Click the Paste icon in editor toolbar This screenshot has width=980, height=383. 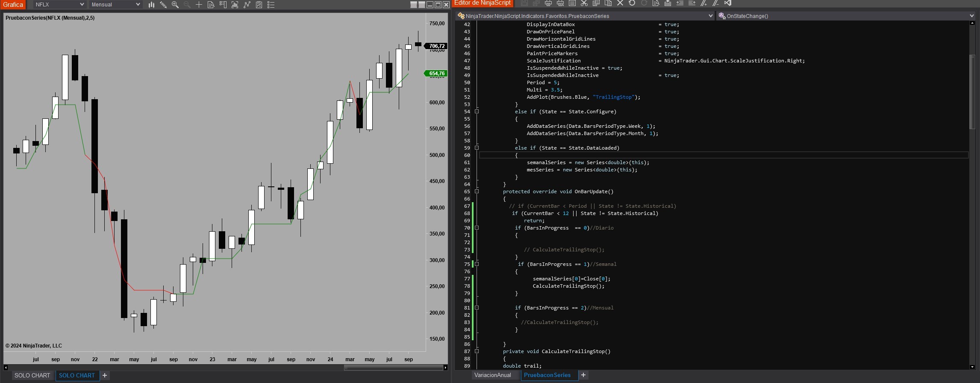608,3
